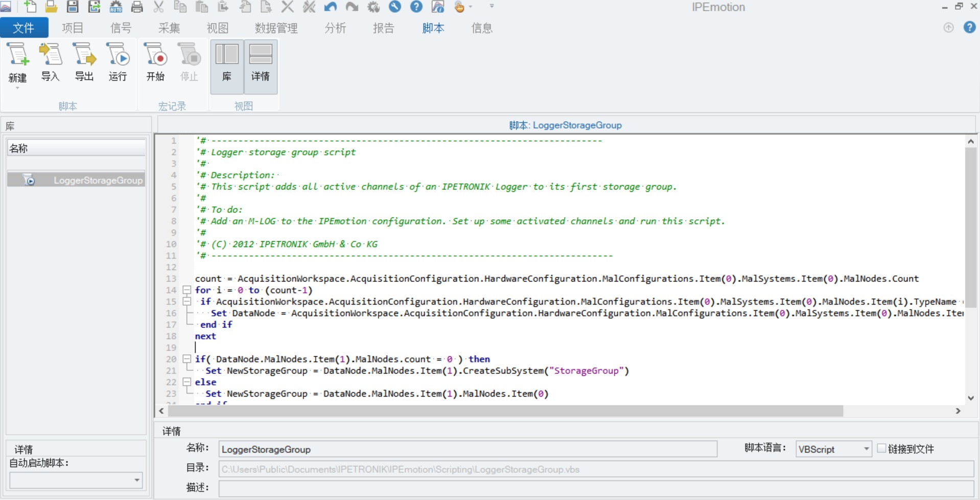Click the horizontal scrollbar thumb in editor

pyautogui.click(x=505, y=411)
